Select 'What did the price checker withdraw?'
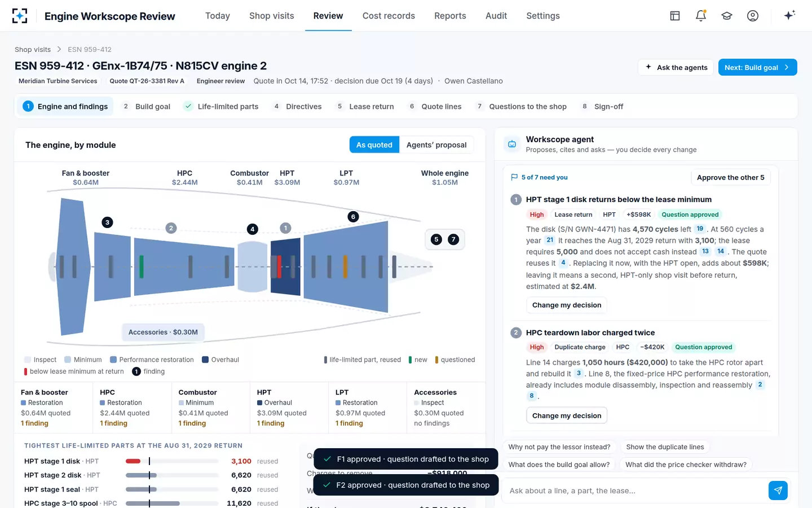The width and height of the screenshot is (812, 508). (686, 465)
